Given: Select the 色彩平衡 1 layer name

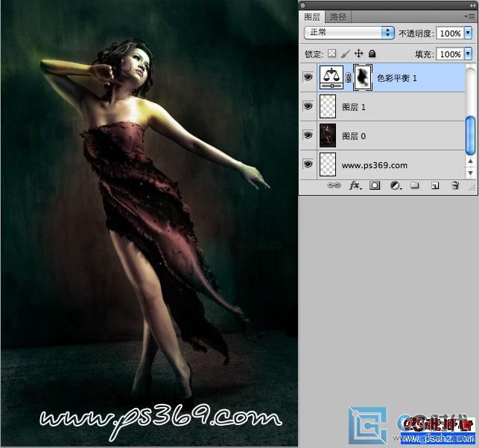Looking at the screenshot, I should tap(396, 78).
